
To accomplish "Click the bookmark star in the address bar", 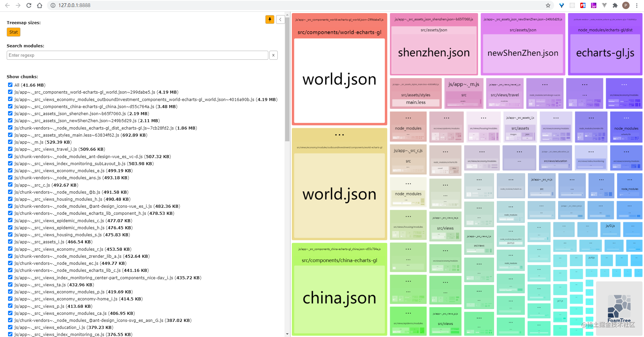I will [548, 5].
